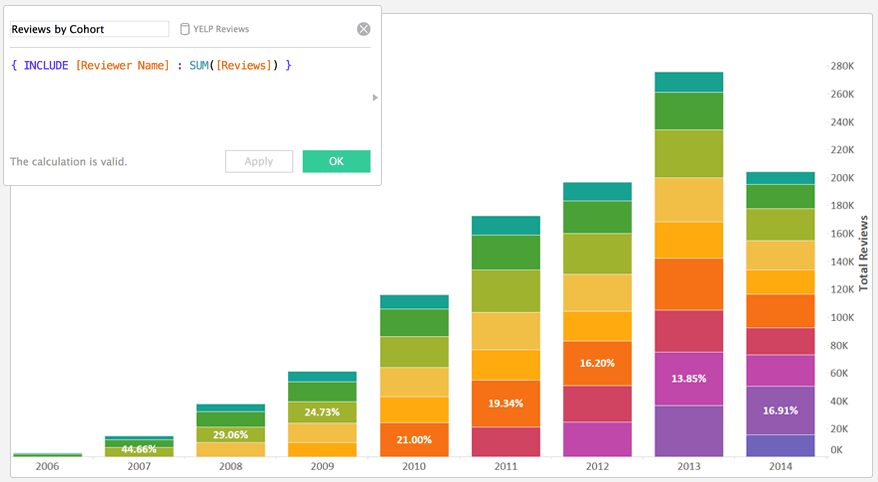Image resolution: width=878 pixels, height=482 pixels.
Task: Click the 2013 axis label
Action: point(689,466)
